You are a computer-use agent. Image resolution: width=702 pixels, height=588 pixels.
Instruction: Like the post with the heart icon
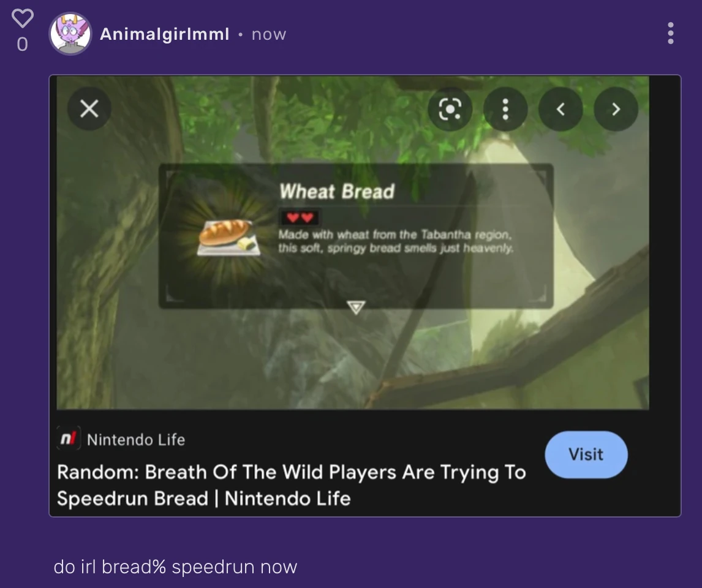click(x=23, y=18)
